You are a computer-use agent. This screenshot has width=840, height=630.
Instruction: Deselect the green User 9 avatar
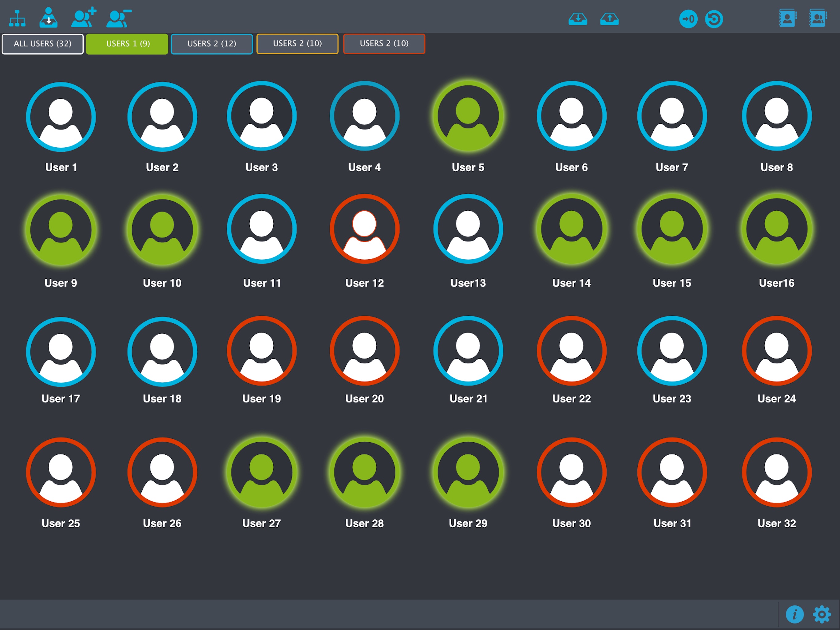[61, 229]
